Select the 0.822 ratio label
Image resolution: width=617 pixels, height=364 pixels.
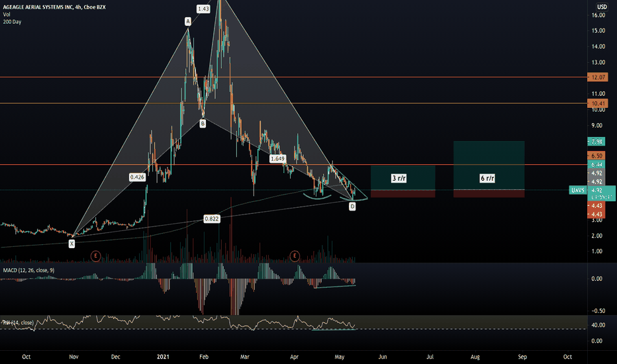211,219
